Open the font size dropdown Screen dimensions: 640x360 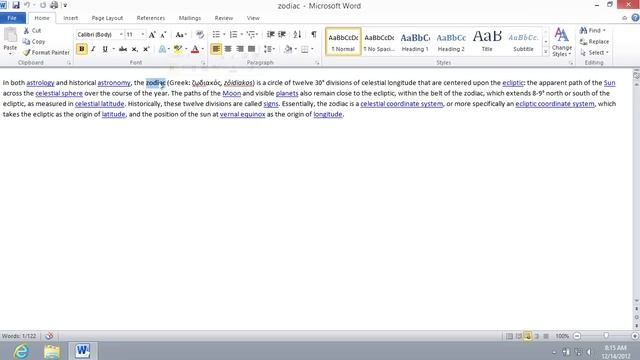pos(142,35)
